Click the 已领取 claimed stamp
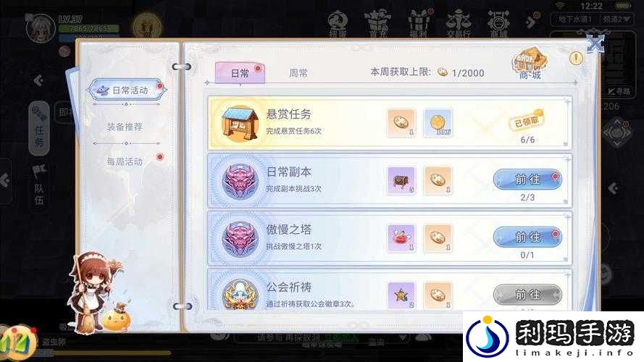 click(527, 121)
